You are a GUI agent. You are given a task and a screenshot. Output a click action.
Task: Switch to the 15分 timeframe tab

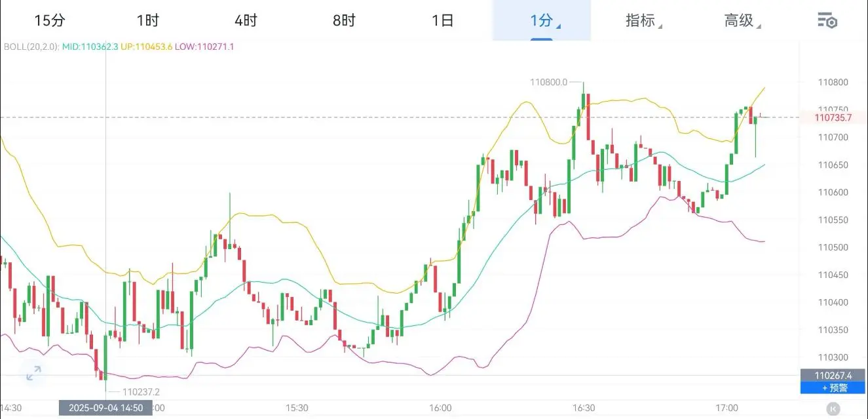[x=50, y=20]
